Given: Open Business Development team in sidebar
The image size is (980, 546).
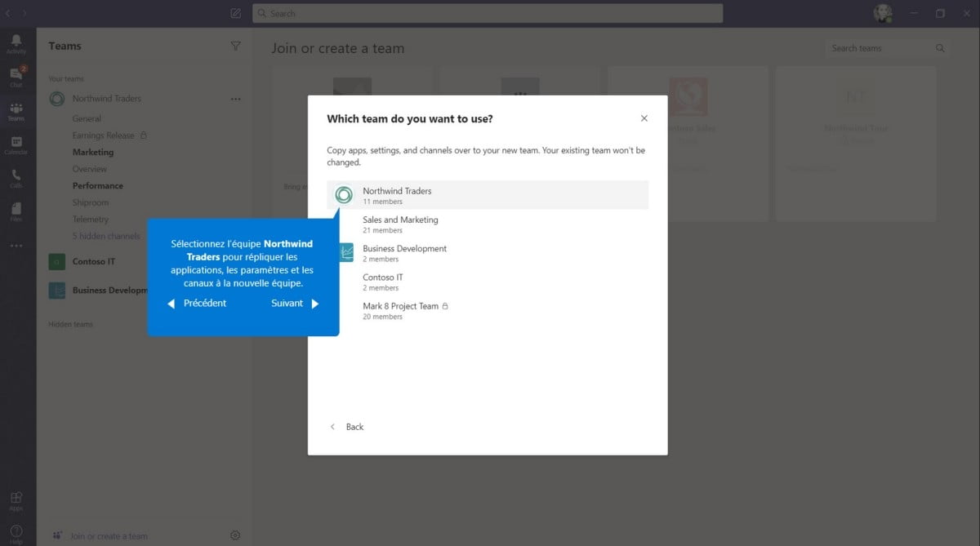Looking at the screenshot, I should [109, 290].
